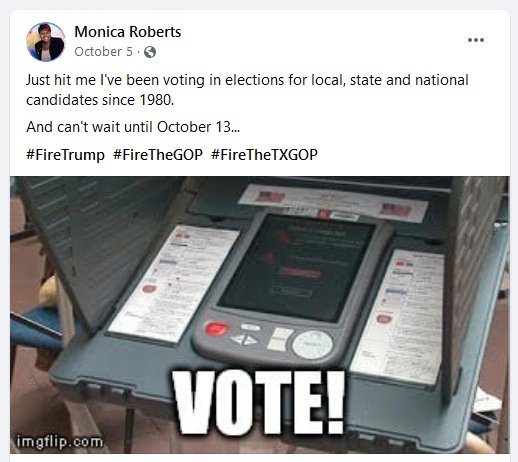Open the three-dot post options menu

point(476,40)
